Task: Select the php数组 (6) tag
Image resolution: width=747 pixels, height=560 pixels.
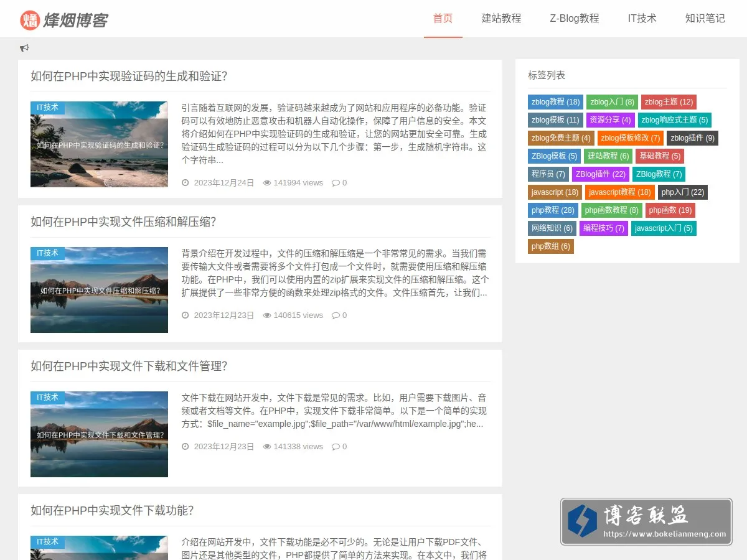Action: point(551,246)
